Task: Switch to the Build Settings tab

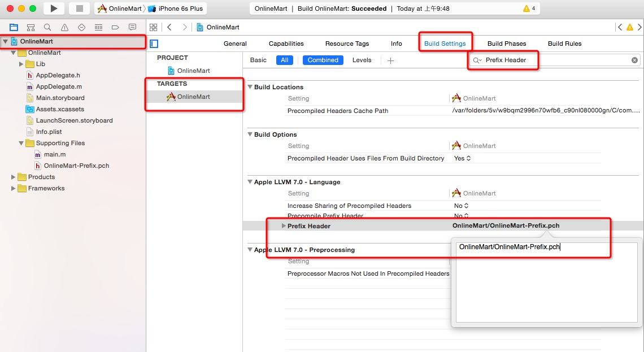Action: pos(445,44)
